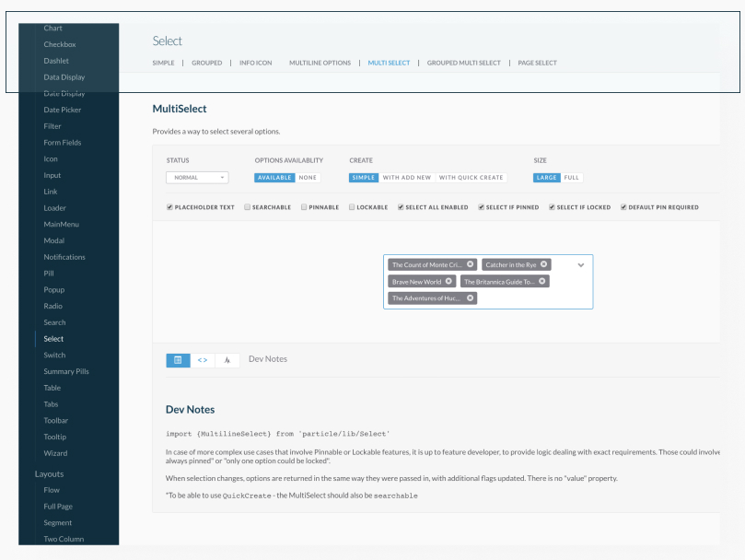Go to the Page Select tab

click(537, 63)
